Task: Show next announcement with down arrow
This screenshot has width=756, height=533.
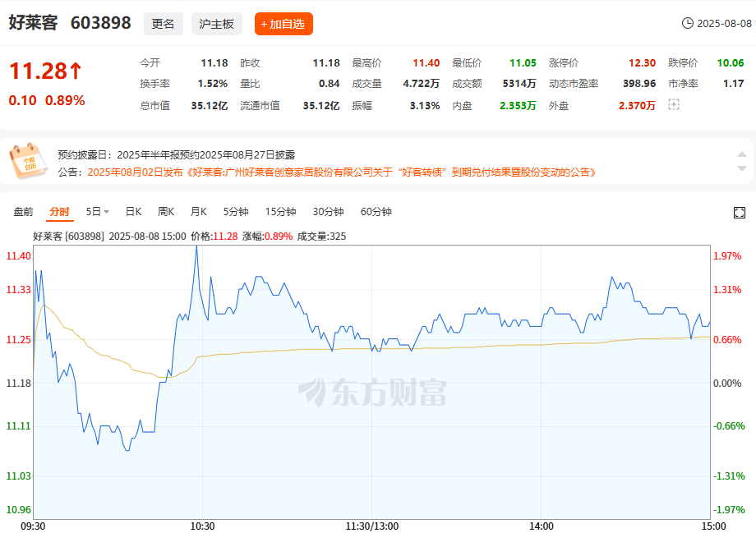Action: tap(742, 168)
